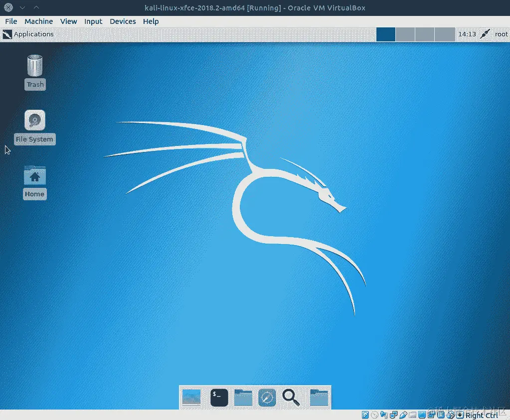Viewport: 510px width, 420px height.
Task: Launch the Terminal from the dock
Action: (219, 397)
